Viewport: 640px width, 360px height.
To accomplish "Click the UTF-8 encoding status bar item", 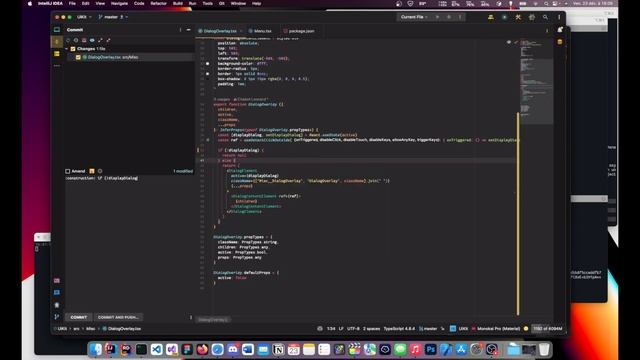I will click(x=353, y=329).
